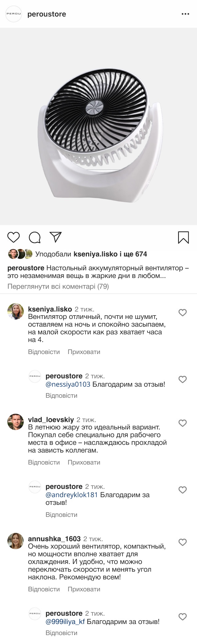
Task: View all 79 comments
Action: click(x=58, y=287)
